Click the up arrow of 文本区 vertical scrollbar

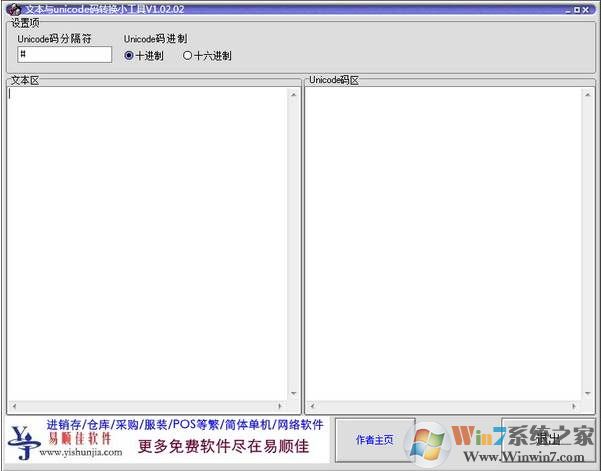coord(294,94)
